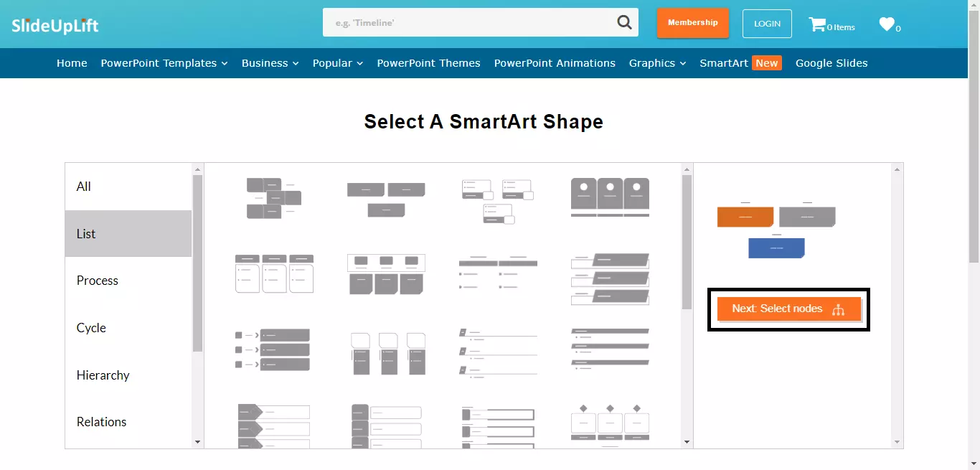Expand the Popular dropdown menu
The width and height of the screenshot is (980, 470).
(x=337, y=63)
